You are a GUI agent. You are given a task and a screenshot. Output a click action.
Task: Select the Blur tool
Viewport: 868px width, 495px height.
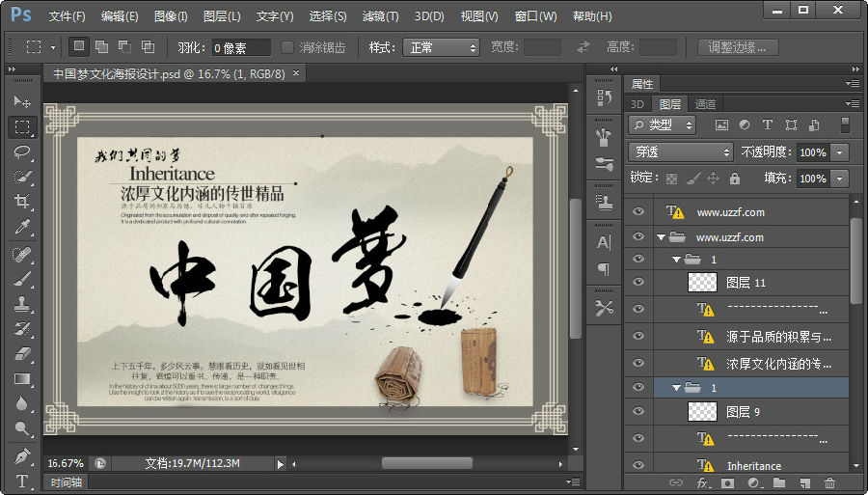pyautogui.click(x=22, y=403)
